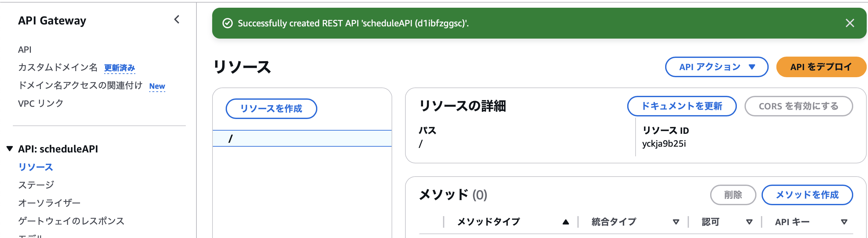The width and height of the screenshot is (868, 238).
Task: Click the success checkmark icon in the banner
Action: click(228, 23)
